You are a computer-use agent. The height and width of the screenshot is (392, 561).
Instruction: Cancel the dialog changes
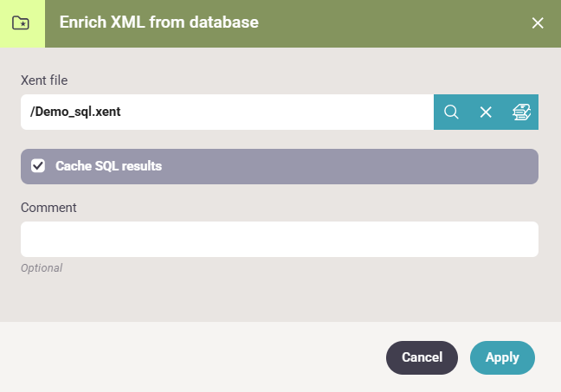point(422,357)
